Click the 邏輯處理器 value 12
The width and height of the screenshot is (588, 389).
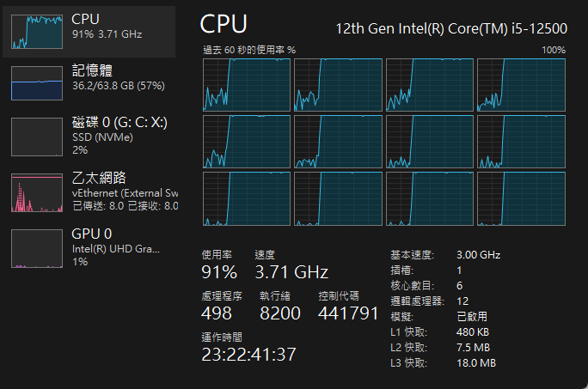pyautogui.click(x=462, y=301)
